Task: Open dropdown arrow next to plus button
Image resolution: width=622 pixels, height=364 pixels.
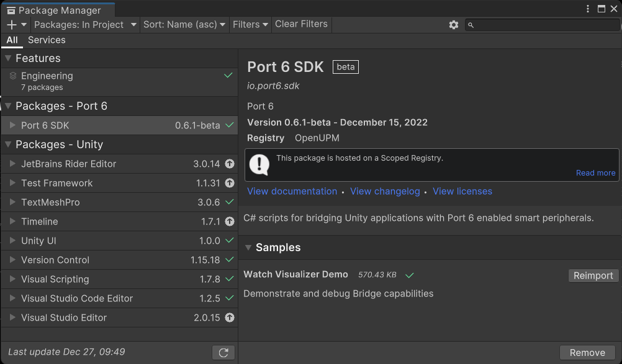Action: tap(24, 25)
